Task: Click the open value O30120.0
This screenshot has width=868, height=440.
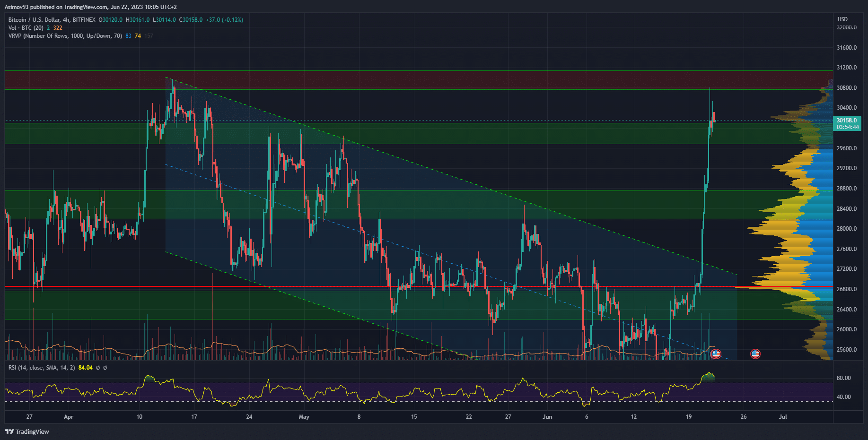Action: [x=110, y=20]
